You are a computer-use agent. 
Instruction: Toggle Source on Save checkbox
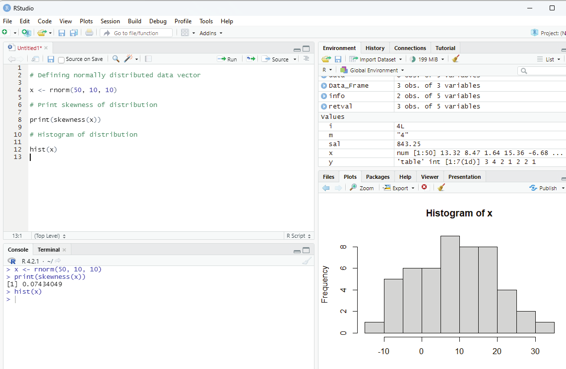point(61,60)
